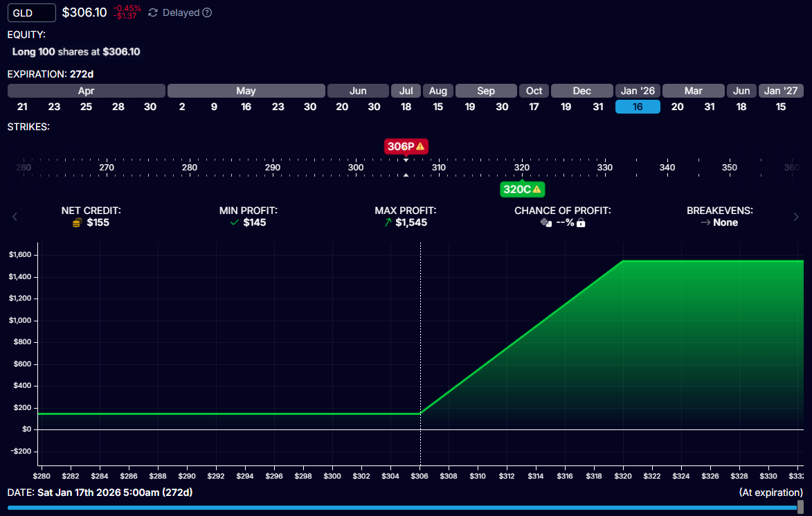This screenshot has height=516, width=812.
Task: Select the 306P put strike marker
Action: (402, 146)
